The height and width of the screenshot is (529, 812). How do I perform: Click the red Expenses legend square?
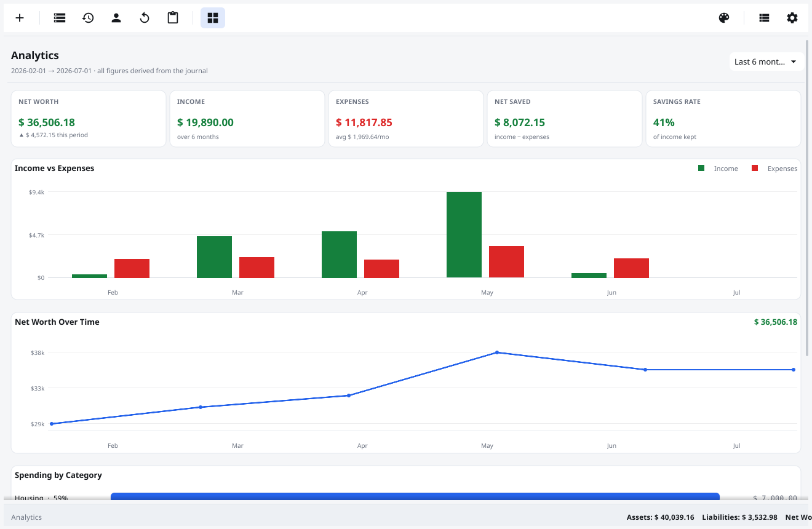point(755,168)
